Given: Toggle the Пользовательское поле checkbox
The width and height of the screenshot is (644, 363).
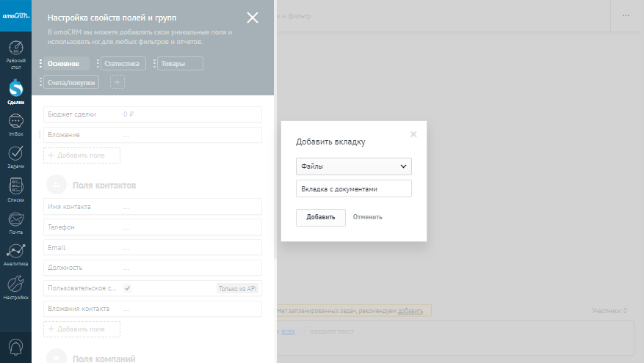Looking at the screenshot, I should pos(128,289).
